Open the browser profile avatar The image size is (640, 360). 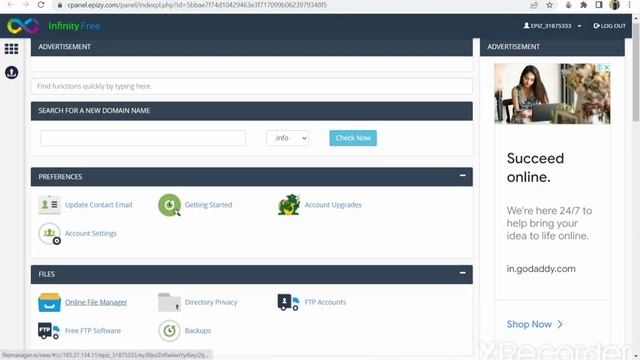coord(614,5)
